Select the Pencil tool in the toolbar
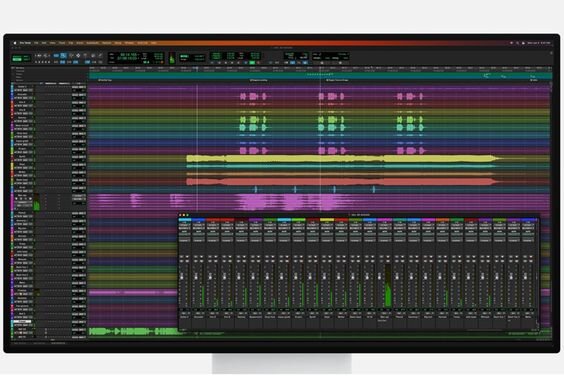Screen dimensions: 564x376 click(100, 55)
